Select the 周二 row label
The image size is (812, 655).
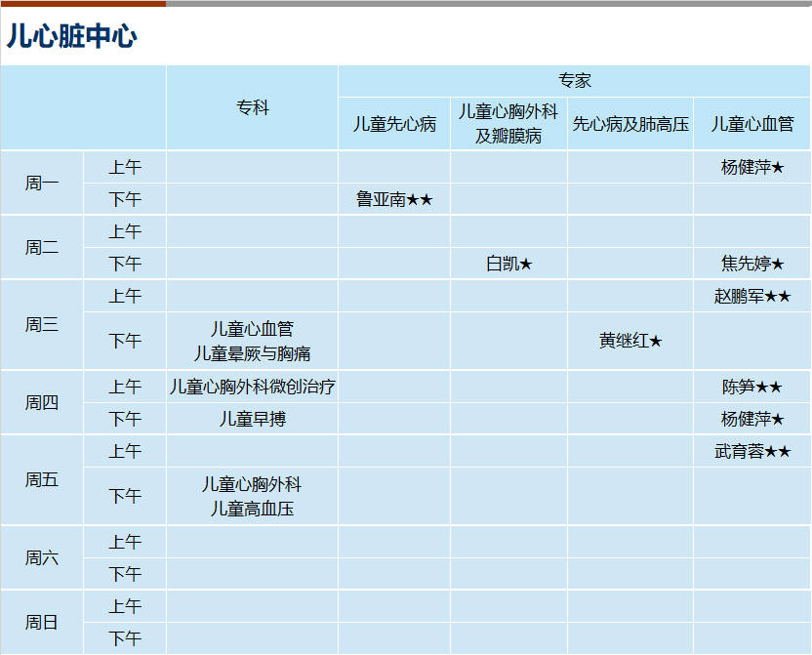tap(41, 248)
